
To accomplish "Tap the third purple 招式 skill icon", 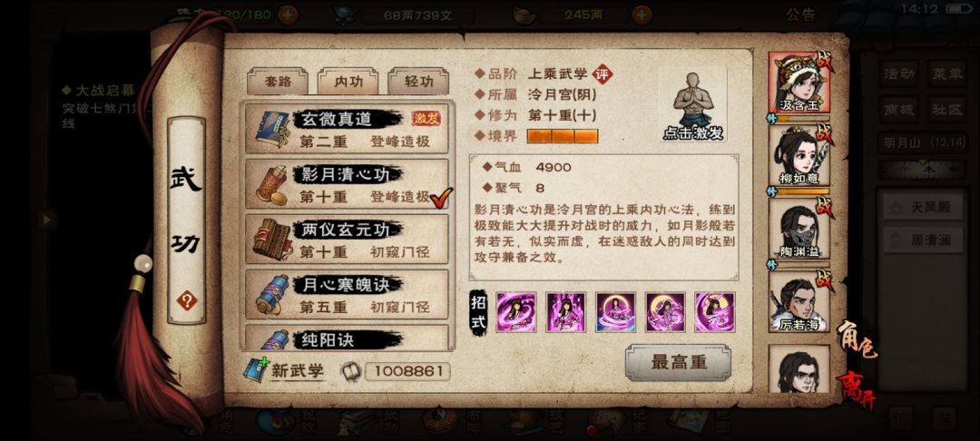I will tap(615, 312).
